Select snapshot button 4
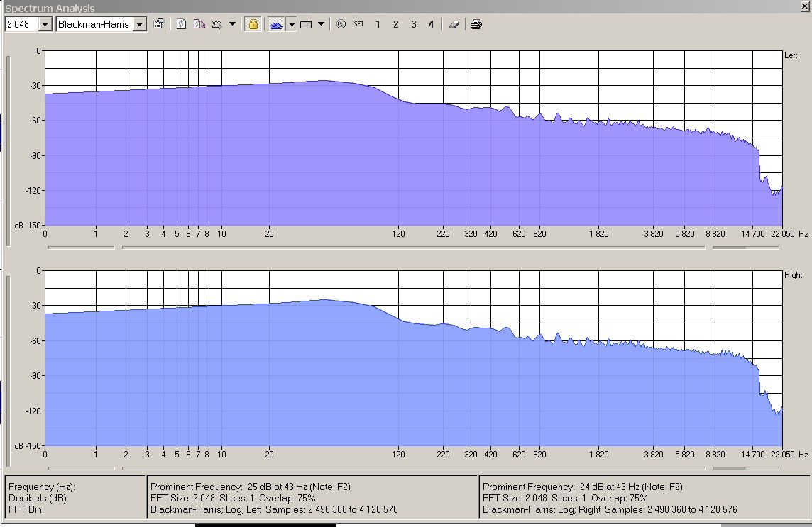The image size is (812, 527). [x=431, y=24]
